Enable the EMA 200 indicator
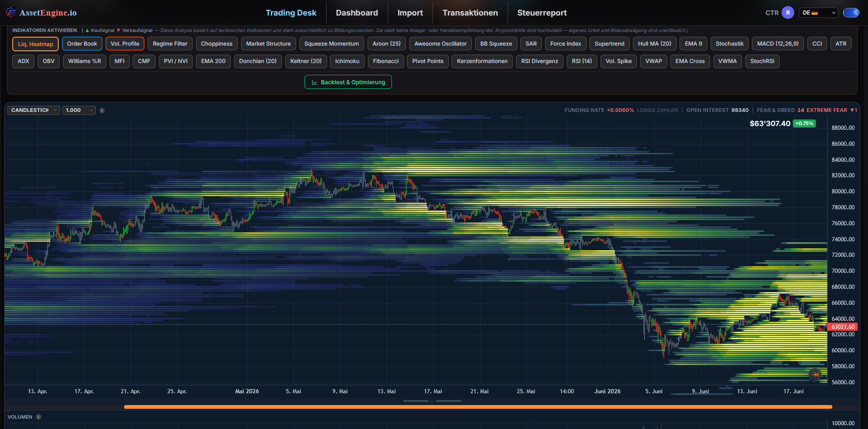 [213, 61]
